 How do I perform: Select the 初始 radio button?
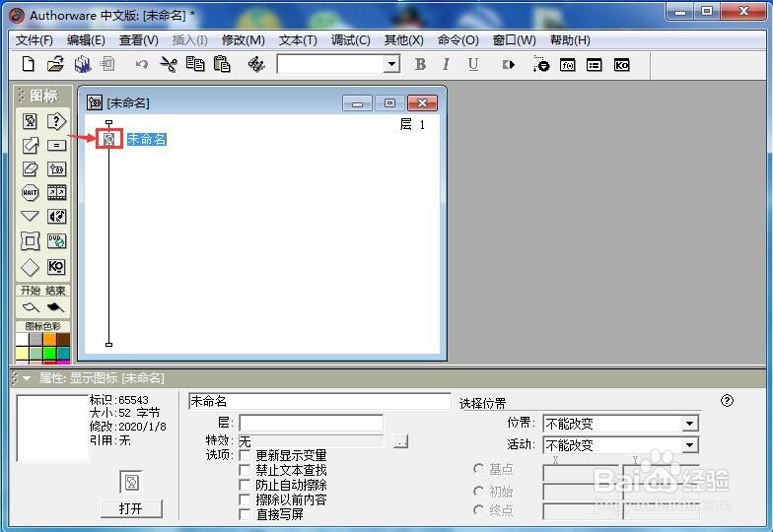click(x=478, y=491)
